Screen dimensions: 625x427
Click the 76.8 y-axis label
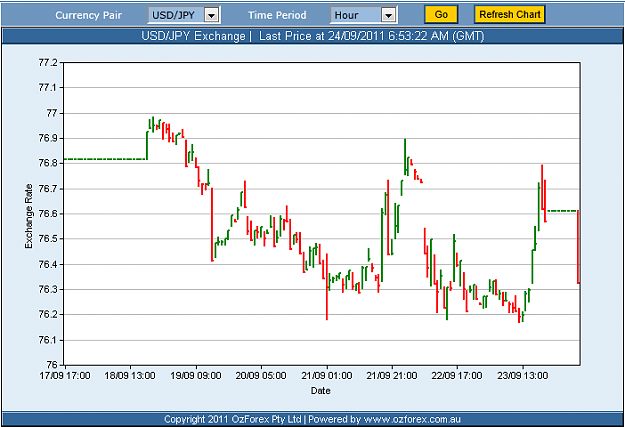coord(48,163)
